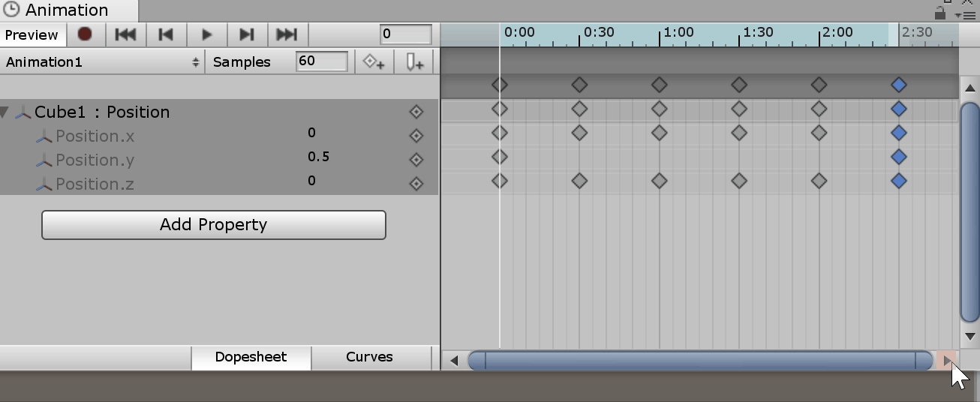Viewport: 980px width, 402px height.
Task: Collapse the Cube1 Position property group
Action: tap(5, 112)
